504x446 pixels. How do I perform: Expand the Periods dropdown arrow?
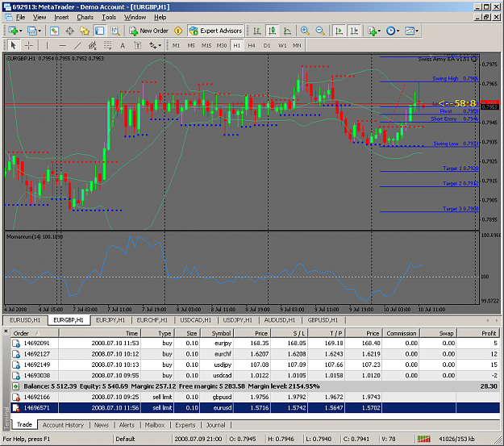pyautogui.click(x=398, y=31)
